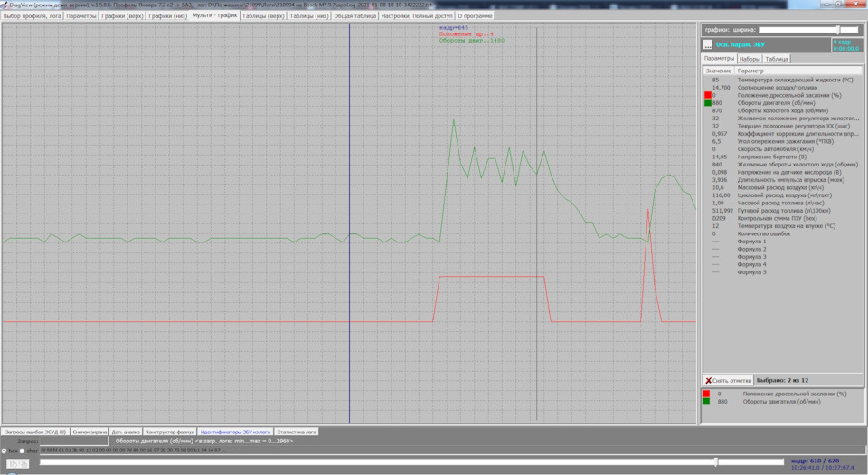Click red swatch in the selected-parameters bottom panel

click(x=706, y=394)
